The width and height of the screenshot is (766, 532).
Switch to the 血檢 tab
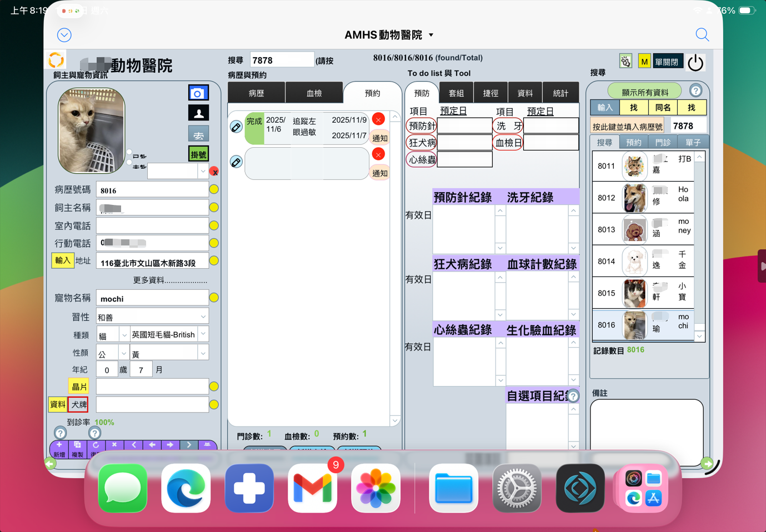pos(314,93)
